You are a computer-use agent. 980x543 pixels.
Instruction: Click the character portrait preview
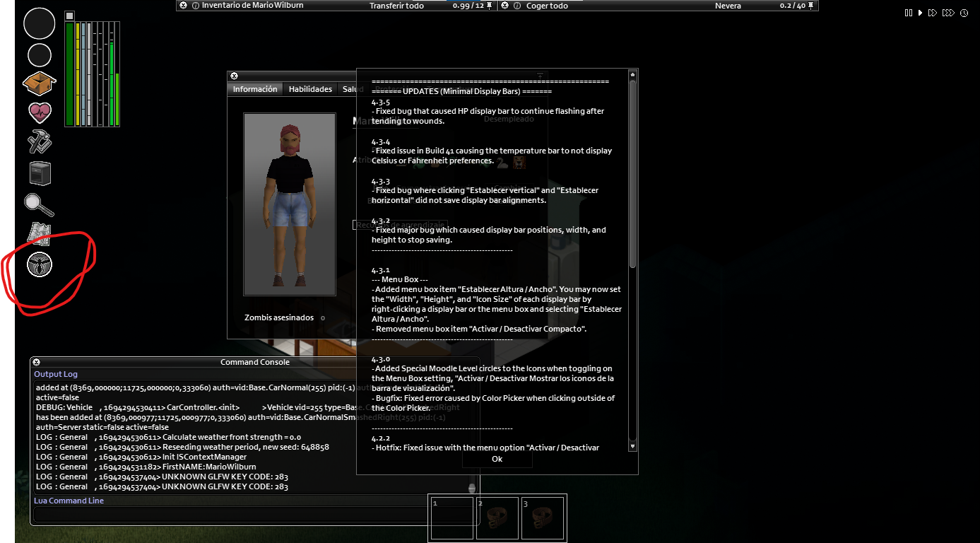coord(290,204)
